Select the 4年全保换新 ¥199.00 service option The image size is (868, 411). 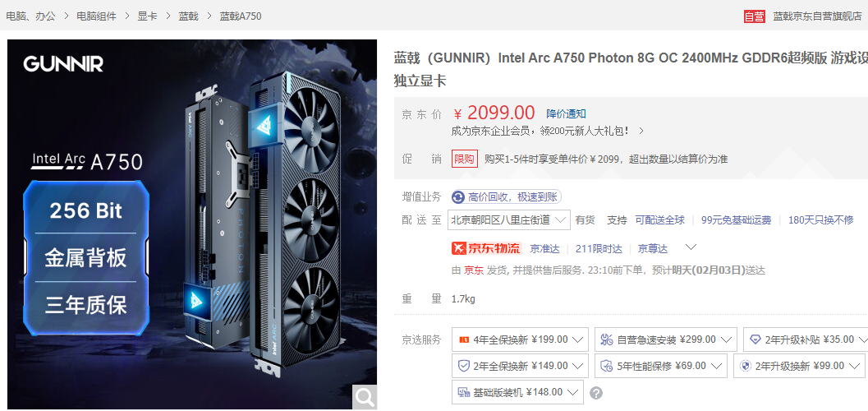pos(521,339)
